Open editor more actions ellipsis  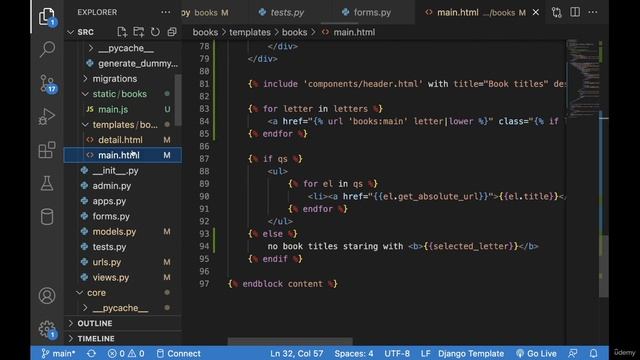(593, 12)
